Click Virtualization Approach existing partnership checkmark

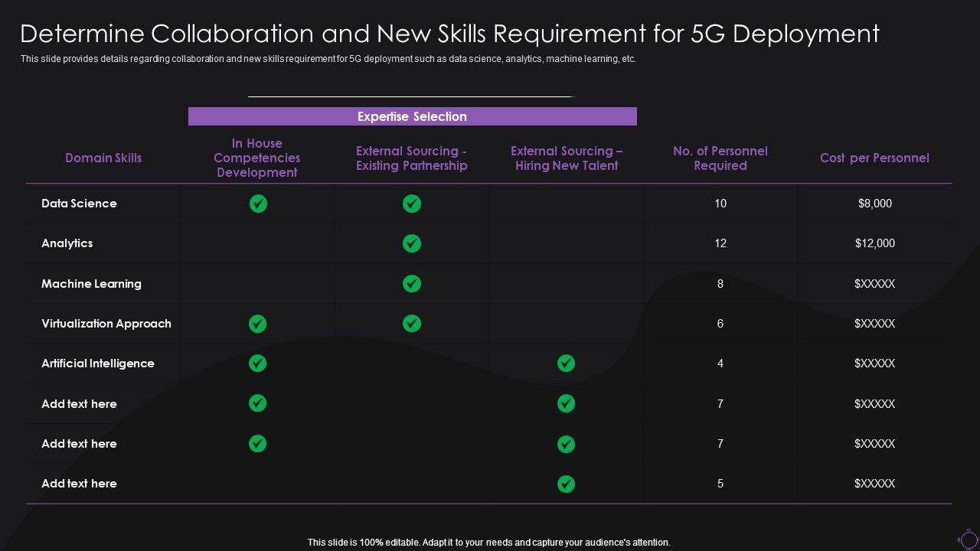pyautogui.click(x=412, y=324)
